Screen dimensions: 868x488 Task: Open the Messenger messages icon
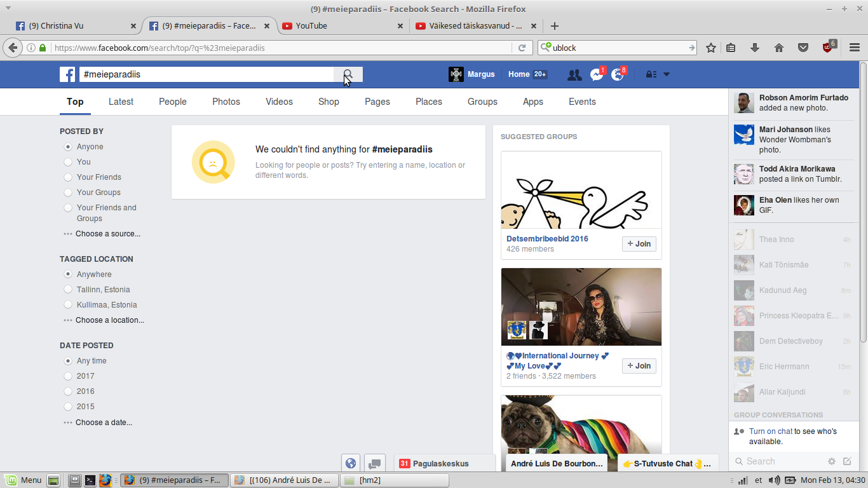[597, 74]
